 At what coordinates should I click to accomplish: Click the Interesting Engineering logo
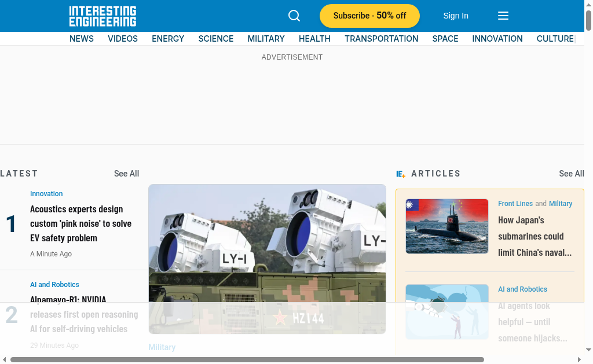click(103, 16)
